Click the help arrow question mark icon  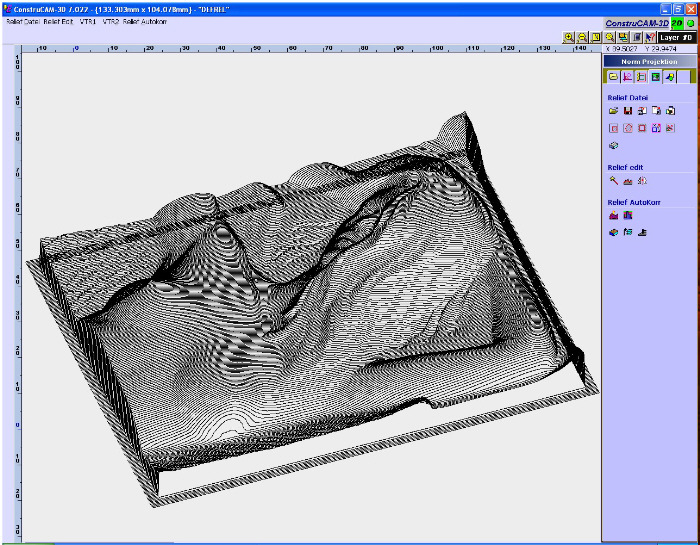coord(649,37)
